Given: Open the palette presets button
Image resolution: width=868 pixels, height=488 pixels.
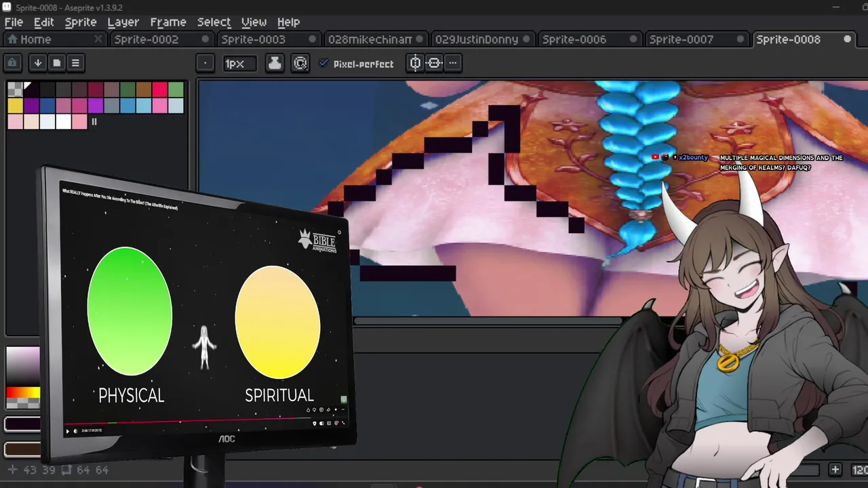Looking at the screenshot, I should (x=57, y=63).
